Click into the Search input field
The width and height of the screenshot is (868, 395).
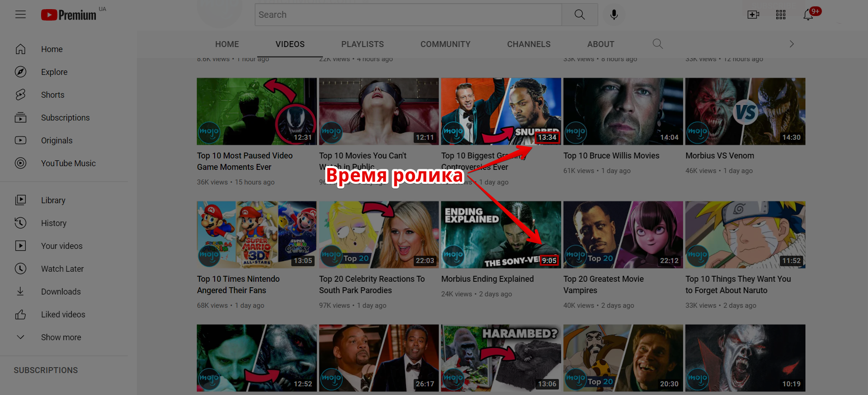tap(408, 15)
